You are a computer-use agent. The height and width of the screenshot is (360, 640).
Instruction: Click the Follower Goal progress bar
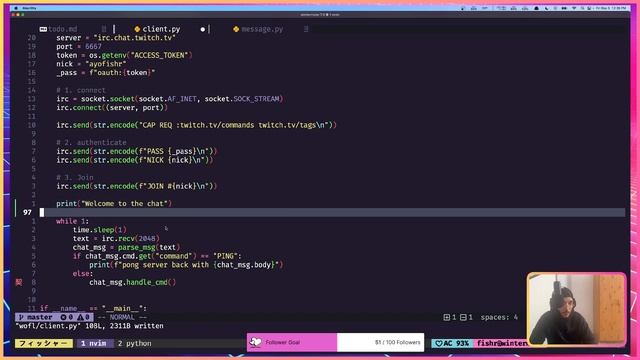pyautogui.click(x=336, y=342)
